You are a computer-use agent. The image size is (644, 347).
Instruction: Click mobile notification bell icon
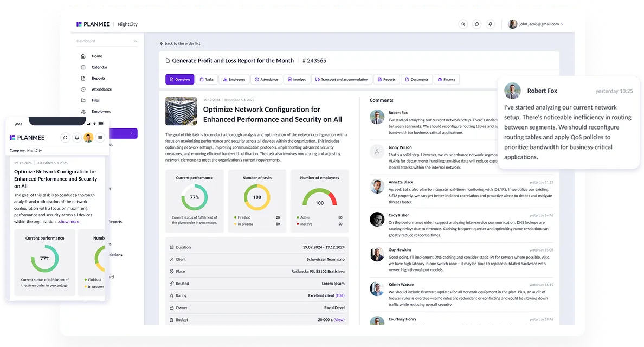pyautogui.click(x=77, y=138)
